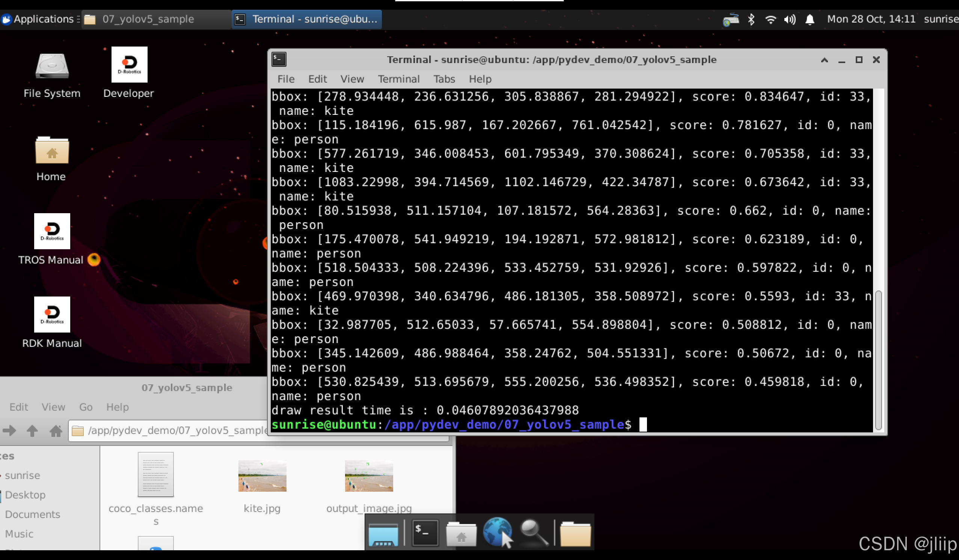959x560 pixels.
Task: Open the Developer D-Robotics desktop icon
Action: (x=129, y=65)
